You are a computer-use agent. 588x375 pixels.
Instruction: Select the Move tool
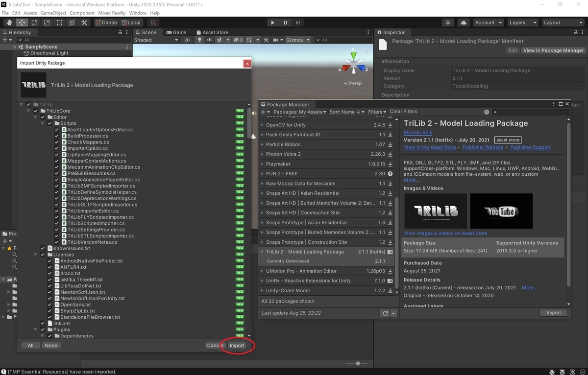(x=22, y=23)
